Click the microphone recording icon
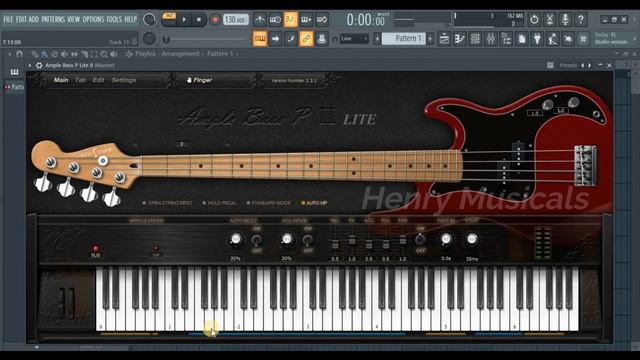The image size is (640, 360). click(565, 19)
